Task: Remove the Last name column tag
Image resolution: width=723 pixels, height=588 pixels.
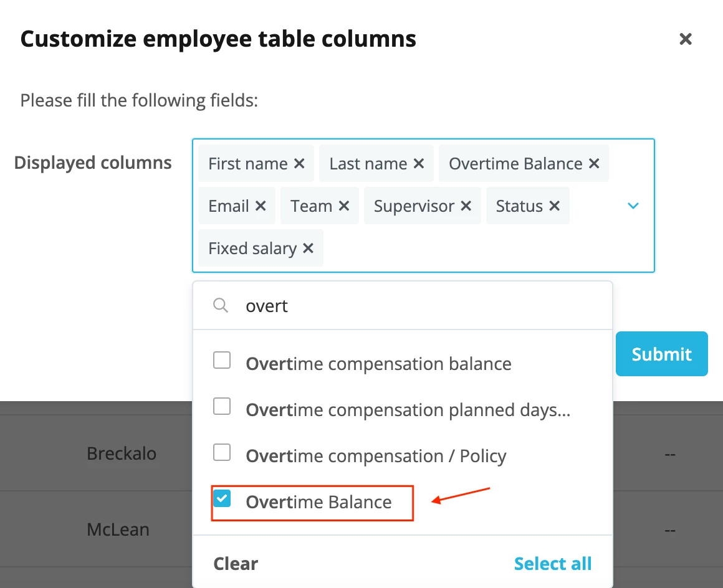Action: pyautogui.click(x=419, y=164)
